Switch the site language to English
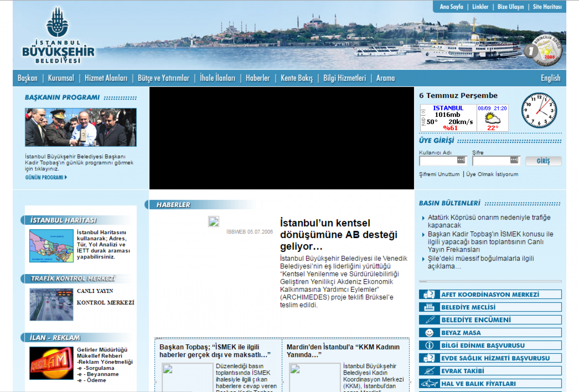The image size is (579, 392). click(x=550, y=78)
